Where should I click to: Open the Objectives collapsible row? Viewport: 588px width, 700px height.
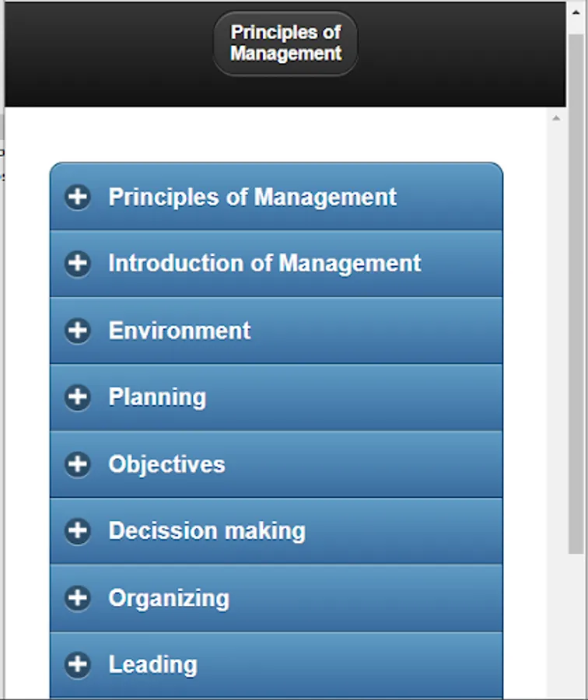click(166, 464)
